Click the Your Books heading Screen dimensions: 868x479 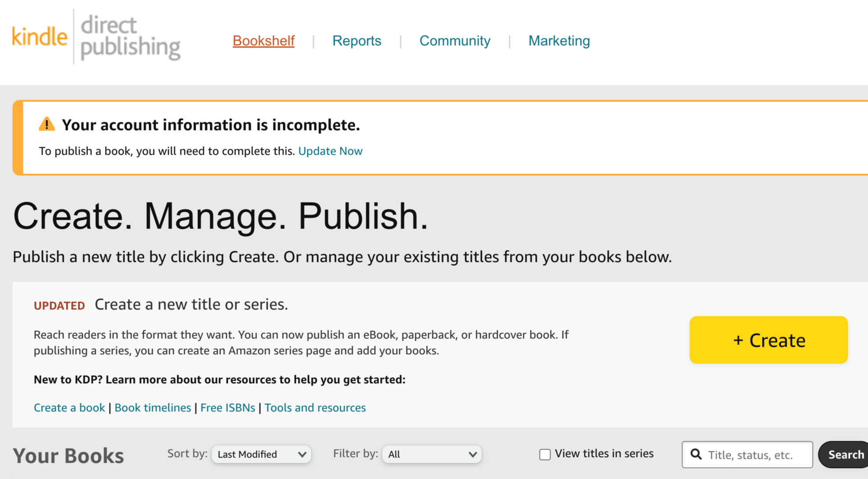pos(68,456)
